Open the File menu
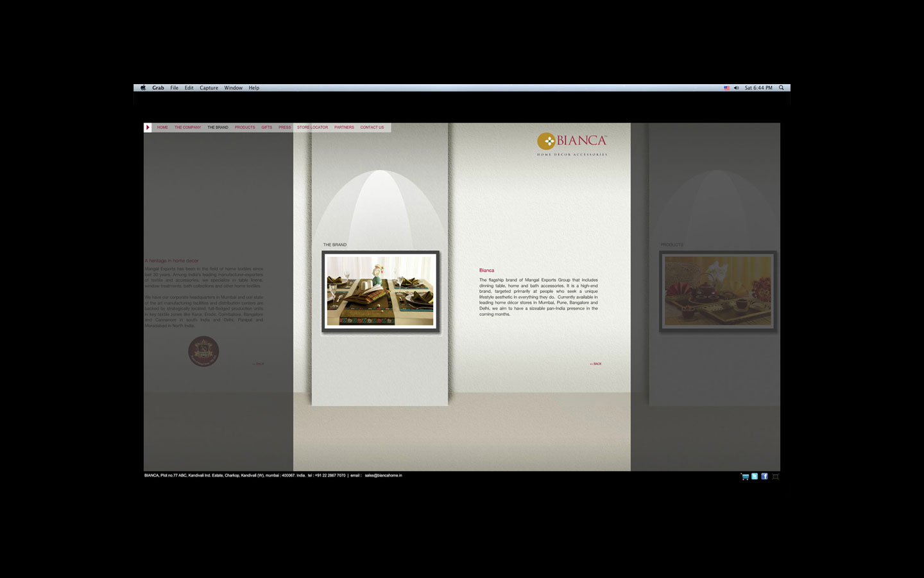924x578 pixels. (174, 88)
